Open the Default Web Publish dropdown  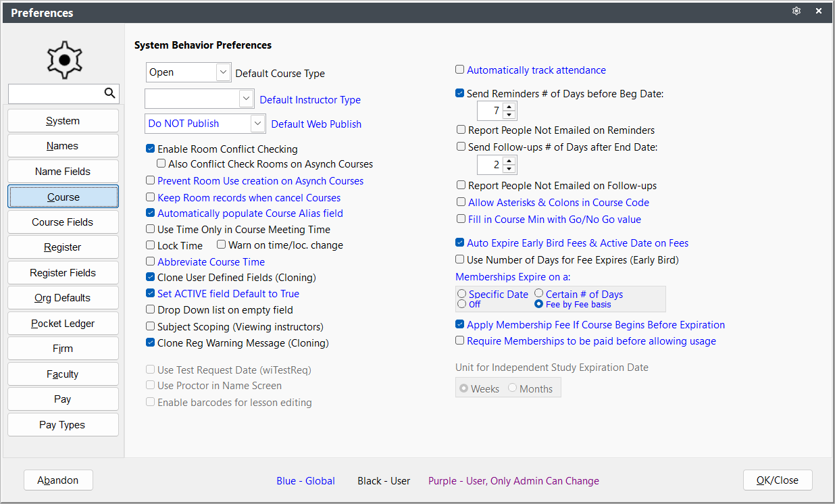[257, 124]
